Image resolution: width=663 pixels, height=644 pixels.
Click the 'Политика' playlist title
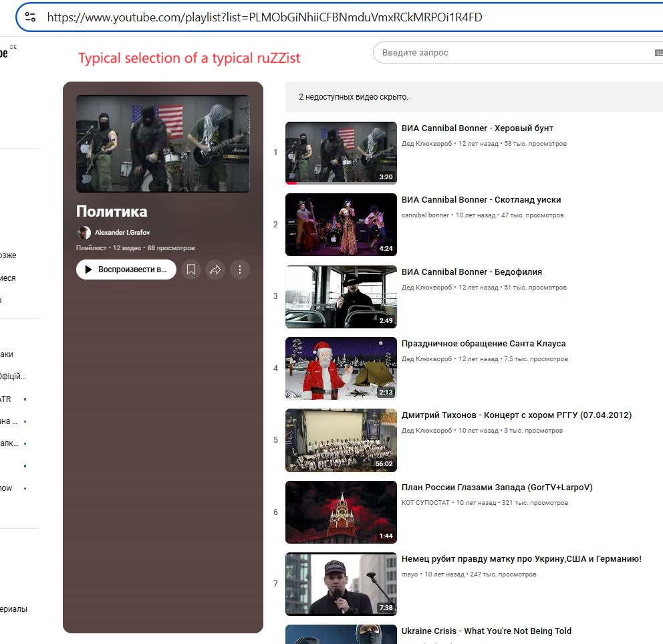coord(112,211)
